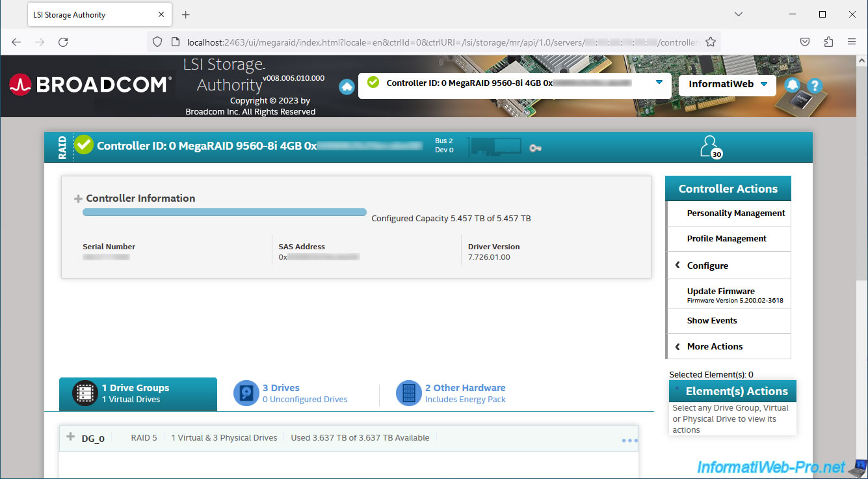Click the browser address bar URL
Image resolution: width=868 pixels, height=479 pixels.
(x=442, y=42)
